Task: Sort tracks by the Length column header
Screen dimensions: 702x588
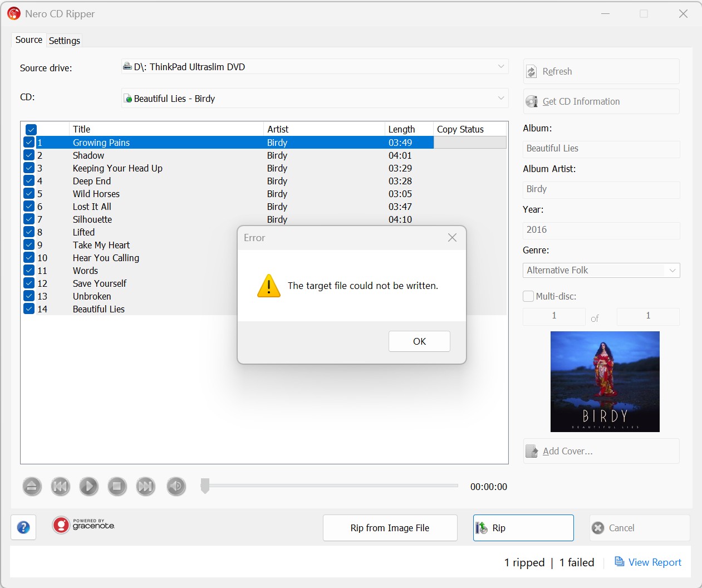Action: 409,129
